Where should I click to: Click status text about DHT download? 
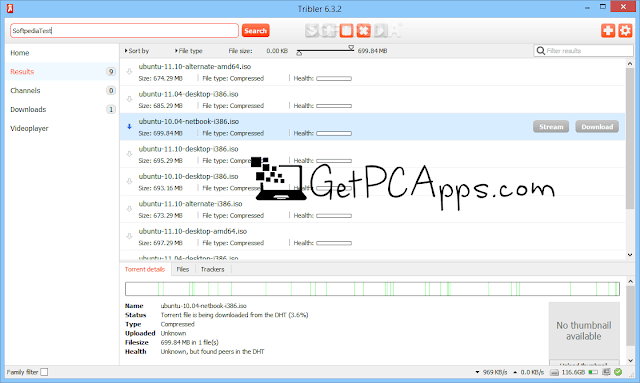[x=234, y=315]
